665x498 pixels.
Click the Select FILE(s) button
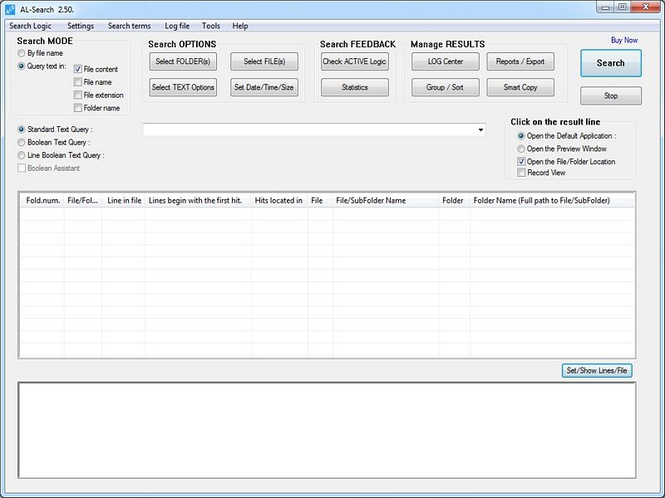click(264, 62)
